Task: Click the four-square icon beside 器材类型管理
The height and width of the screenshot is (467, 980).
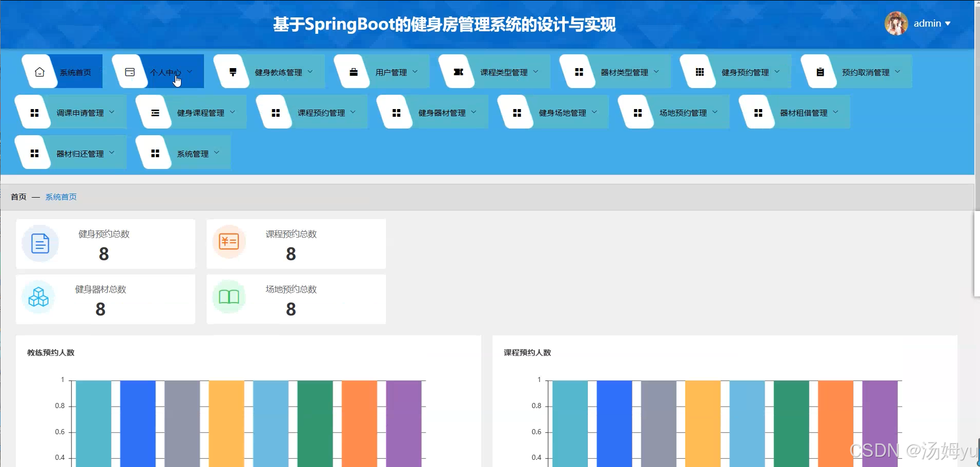Action: tap(579, 72)
